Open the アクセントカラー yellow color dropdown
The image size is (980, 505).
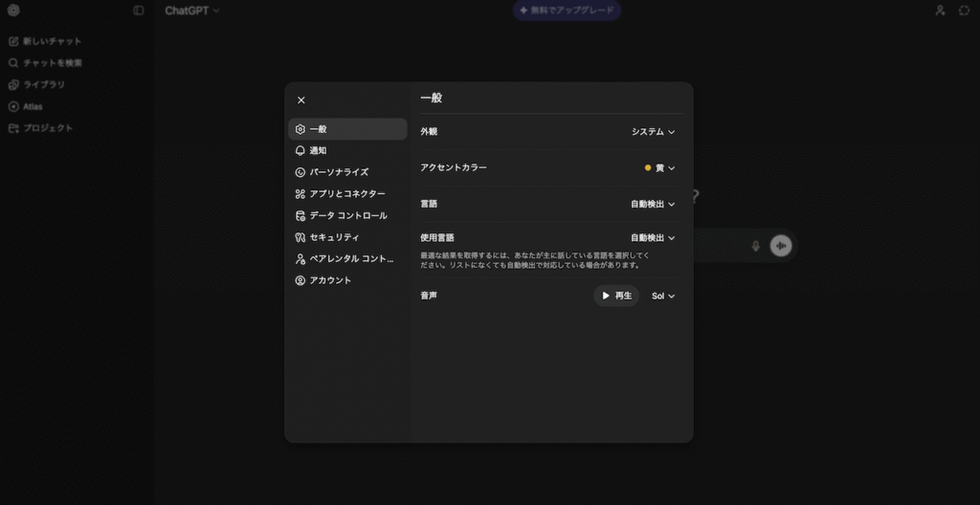[x=659, y=168]
